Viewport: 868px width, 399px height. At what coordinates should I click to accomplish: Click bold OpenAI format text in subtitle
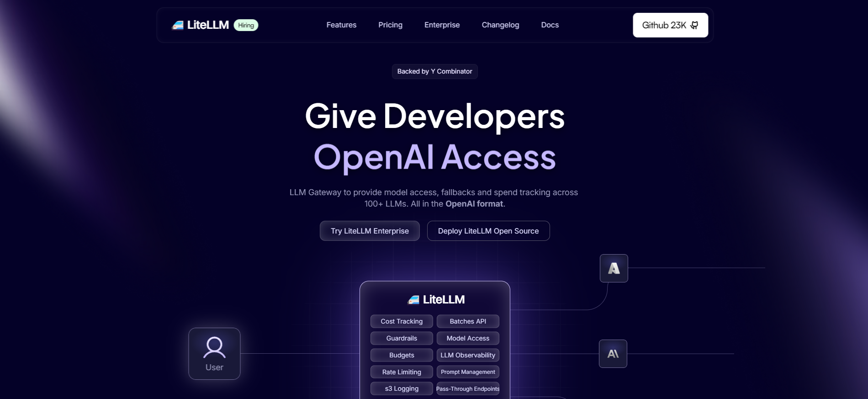coord(474,204)
